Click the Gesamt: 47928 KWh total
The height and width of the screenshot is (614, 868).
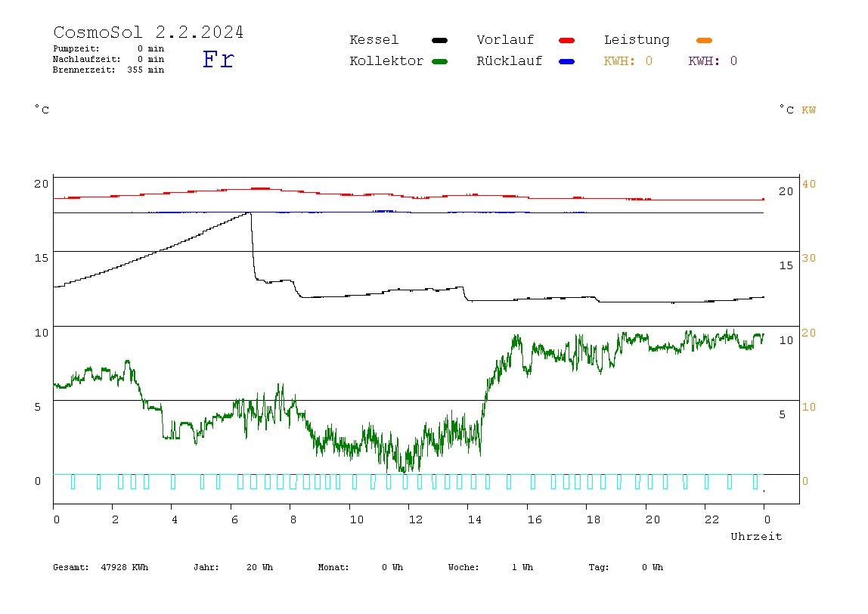(101, 567)
